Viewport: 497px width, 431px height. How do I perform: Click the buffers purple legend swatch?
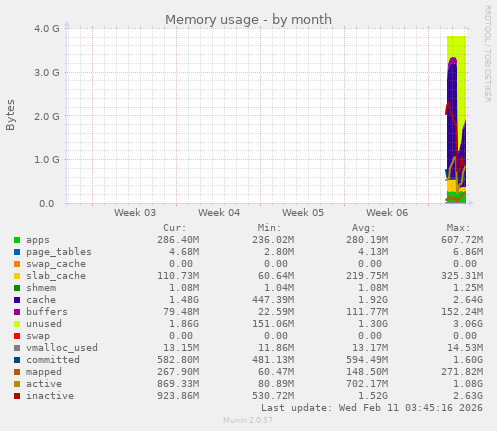click(x=17, y=312)
